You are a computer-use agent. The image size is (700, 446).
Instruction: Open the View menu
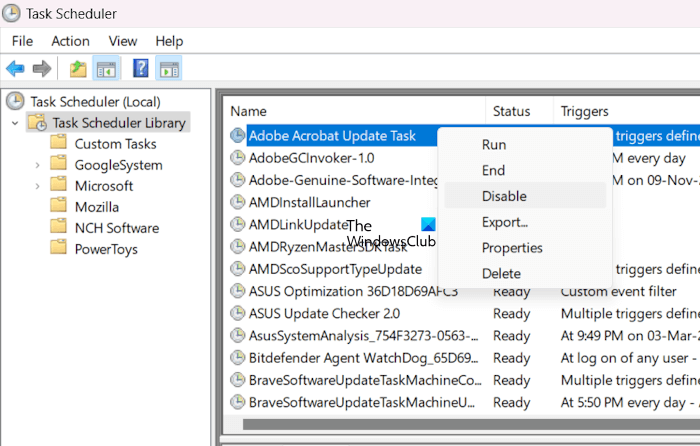point(123,41)
